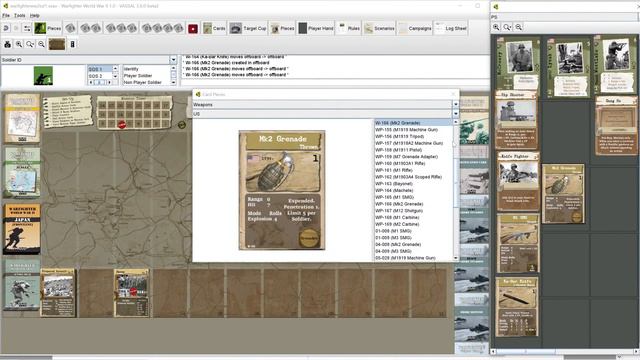640x360 pixels.
Task: Select WP-167 (M12 Shotgun)
Action: (x=413, y=211)
